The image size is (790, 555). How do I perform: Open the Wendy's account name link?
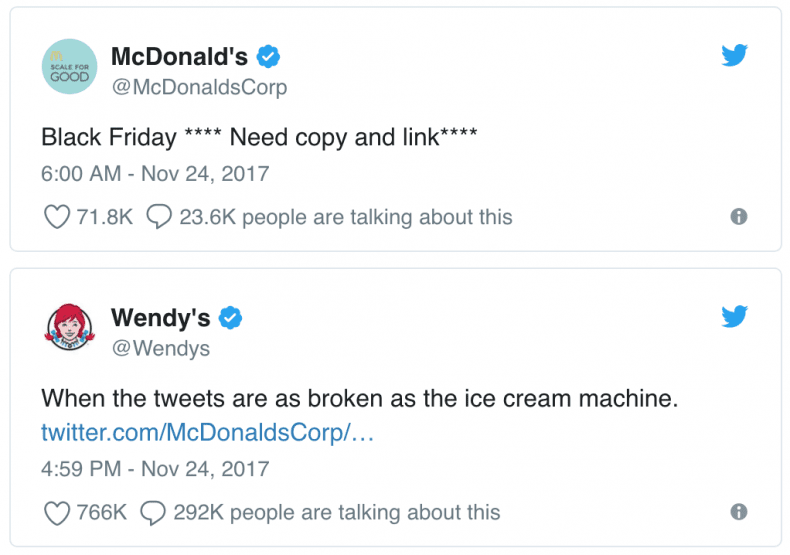tap(160, 318)
